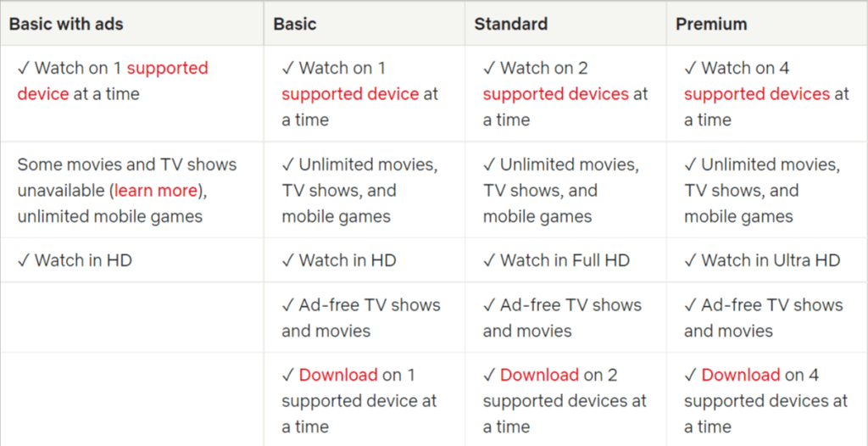Image resolution: width=868 pixels, height=446 pixels.
Task: Click checkmark beside 'Watch in Ultra HD'
Action: pyautogui.click(x=690, y=260)
